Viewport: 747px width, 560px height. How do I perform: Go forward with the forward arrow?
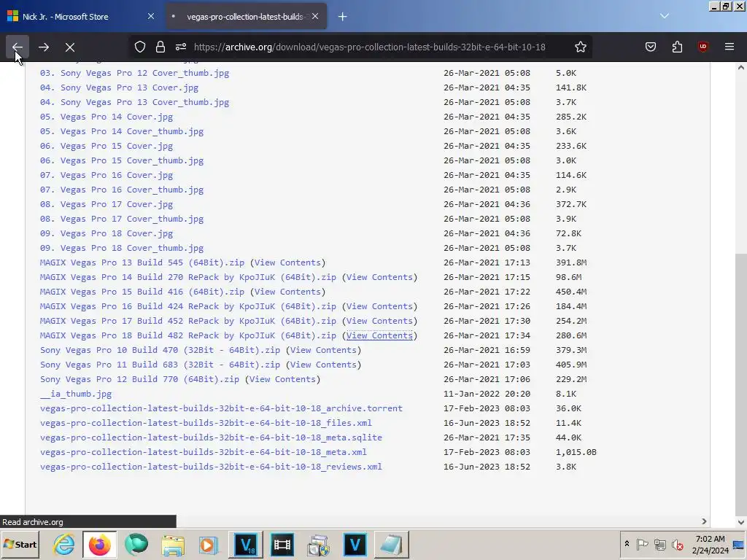coord(44,47)
